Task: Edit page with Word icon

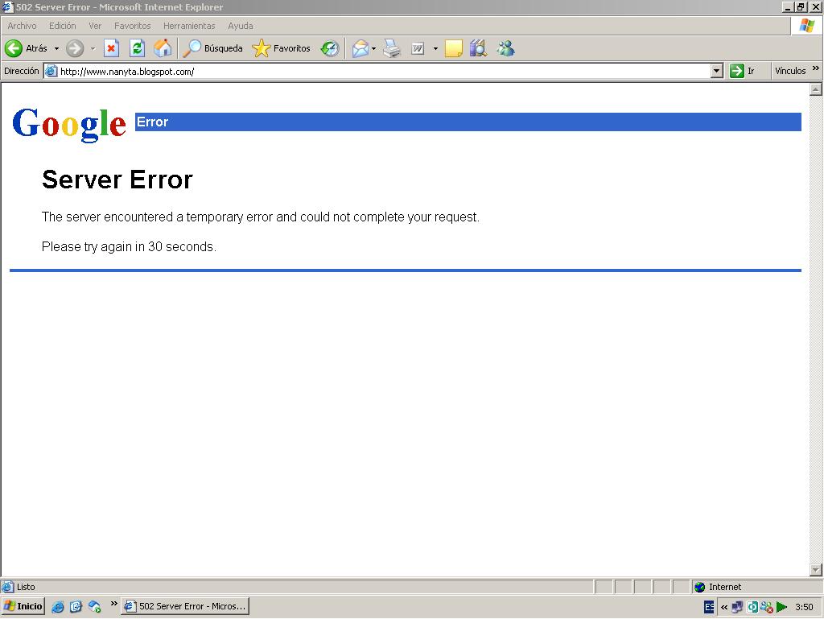Action: (418, 48)
